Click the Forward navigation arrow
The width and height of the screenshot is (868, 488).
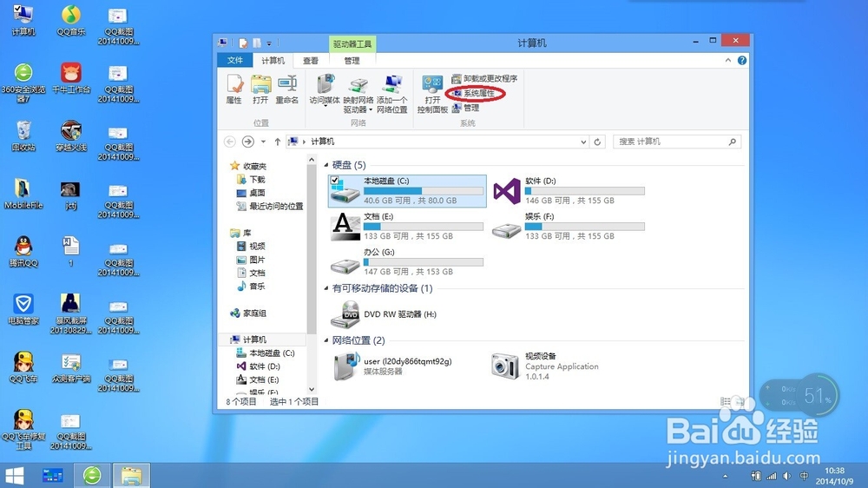coord(248,142)
